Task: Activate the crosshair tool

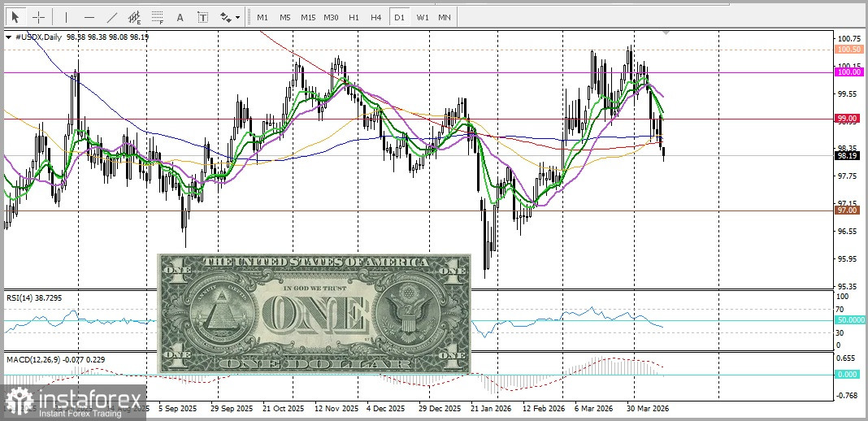Action: tap(37, 17)
